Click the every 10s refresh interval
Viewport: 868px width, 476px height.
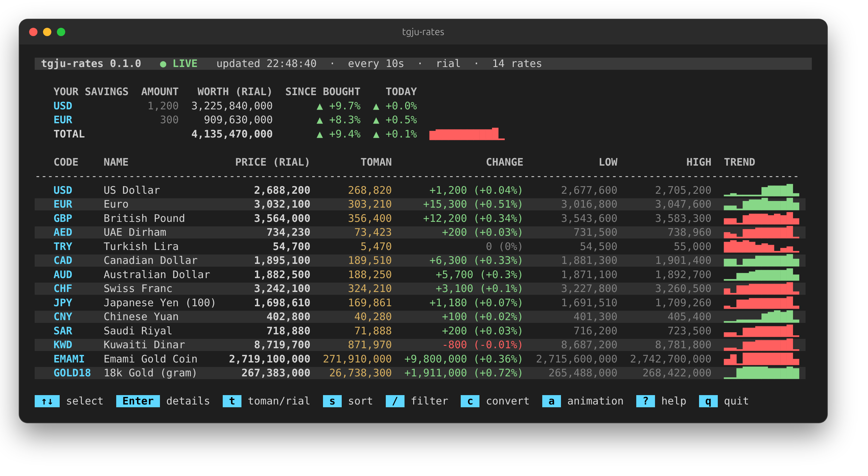[376, 64]
